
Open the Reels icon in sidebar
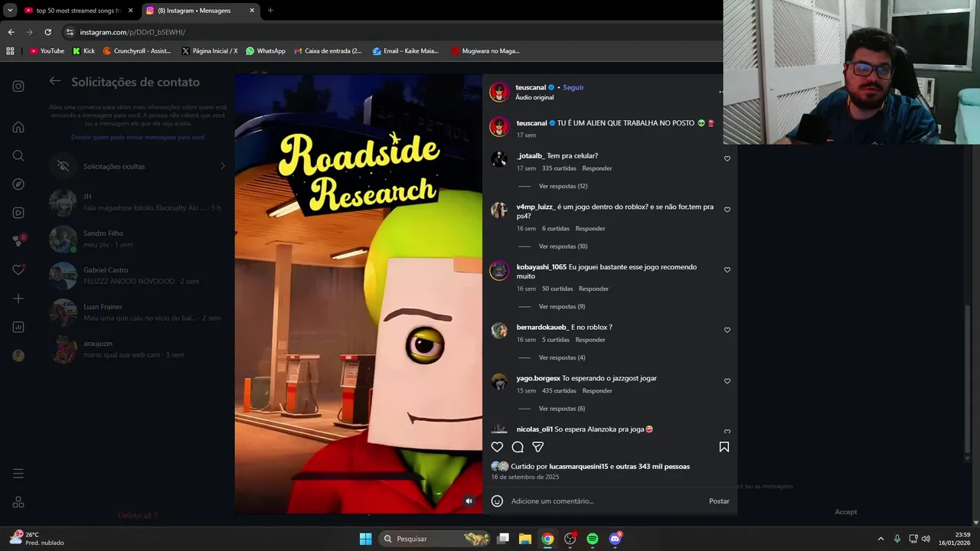18,213
